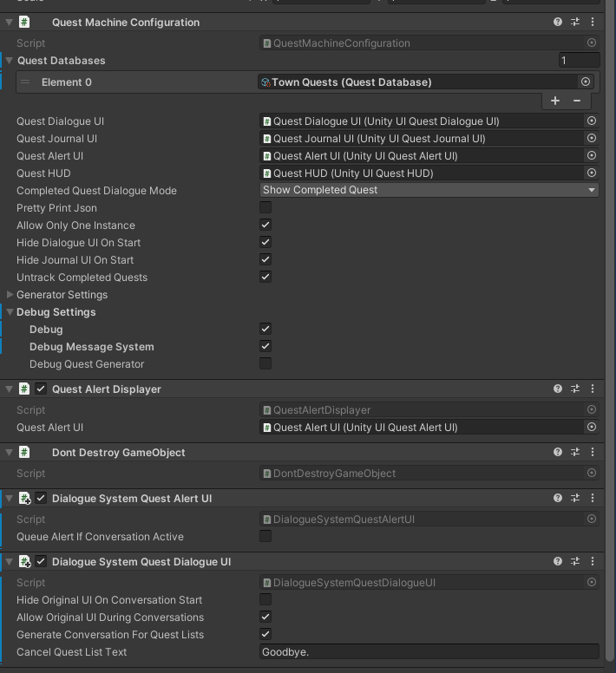Open object picker for Quest Alert Displayer's Quest Alert UI
616x673 pixels.
[592, 427]
